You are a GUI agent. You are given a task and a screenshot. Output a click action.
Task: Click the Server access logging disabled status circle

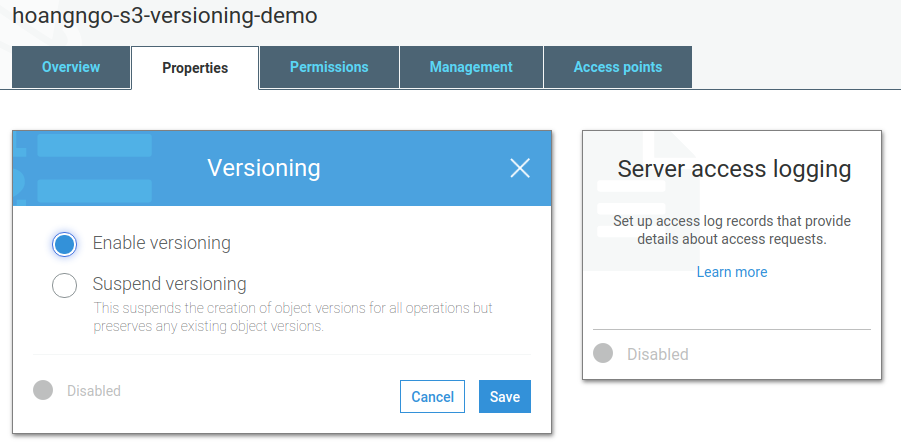click(x=603, y=353)
